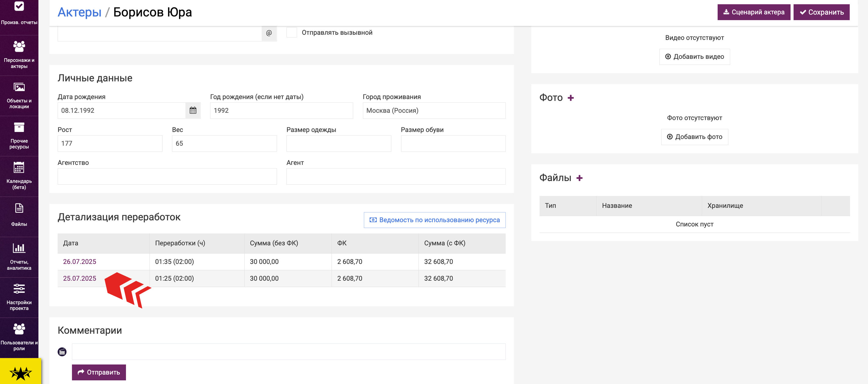Screen dimensions: 868x384
Task: Send comment with Отправить button
Action: coord(99,372)
